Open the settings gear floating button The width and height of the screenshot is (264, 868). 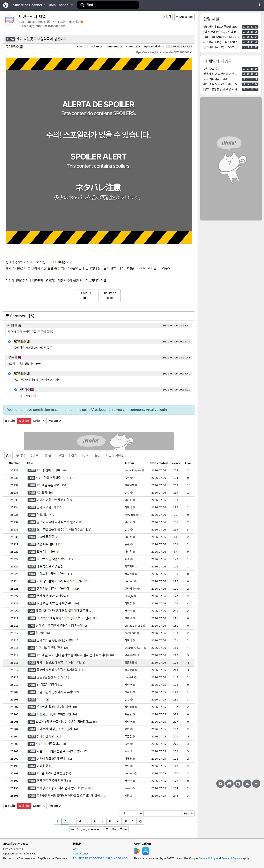pyautogui.click(x=220, y=784)
